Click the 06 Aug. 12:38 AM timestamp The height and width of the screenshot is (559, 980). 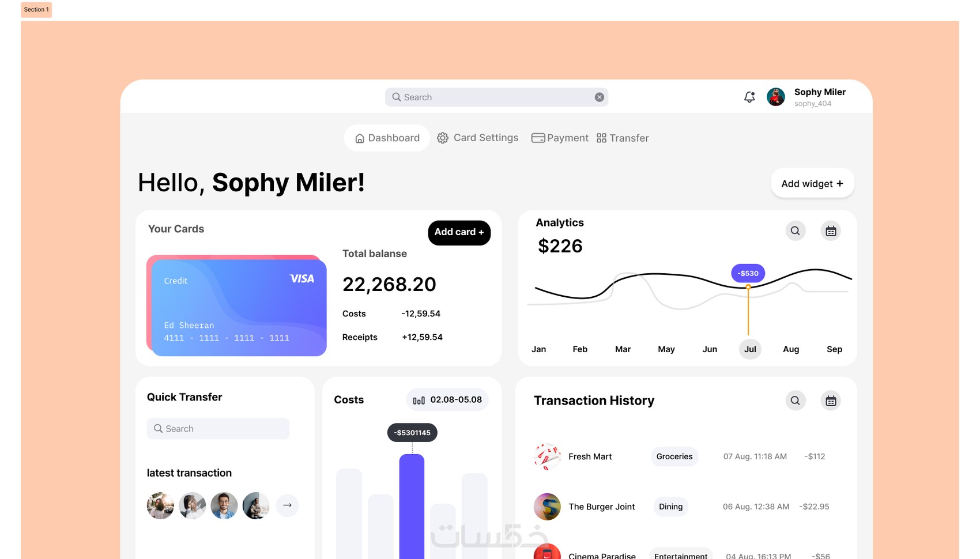point(756,507)
